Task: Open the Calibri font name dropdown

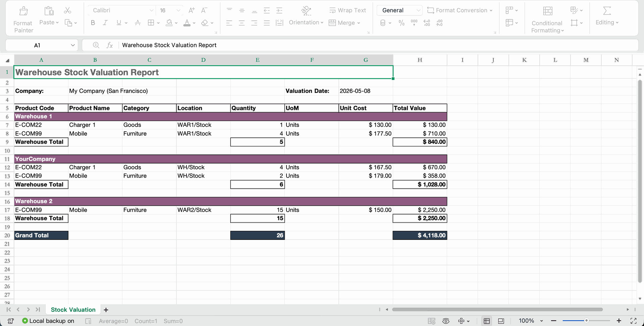Action: (151, 10)
